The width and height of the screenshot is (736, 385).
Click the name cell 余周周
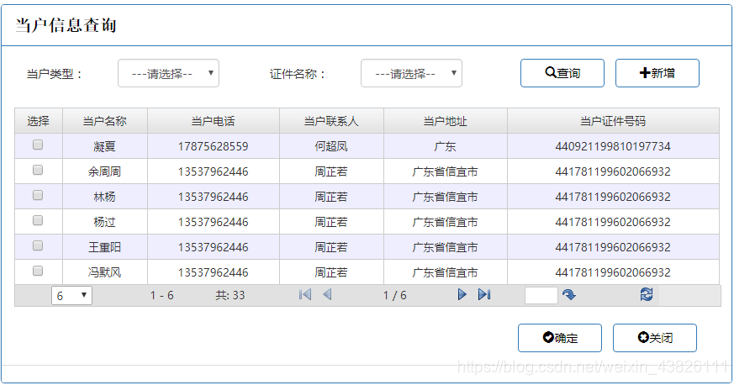click(104, 172)
